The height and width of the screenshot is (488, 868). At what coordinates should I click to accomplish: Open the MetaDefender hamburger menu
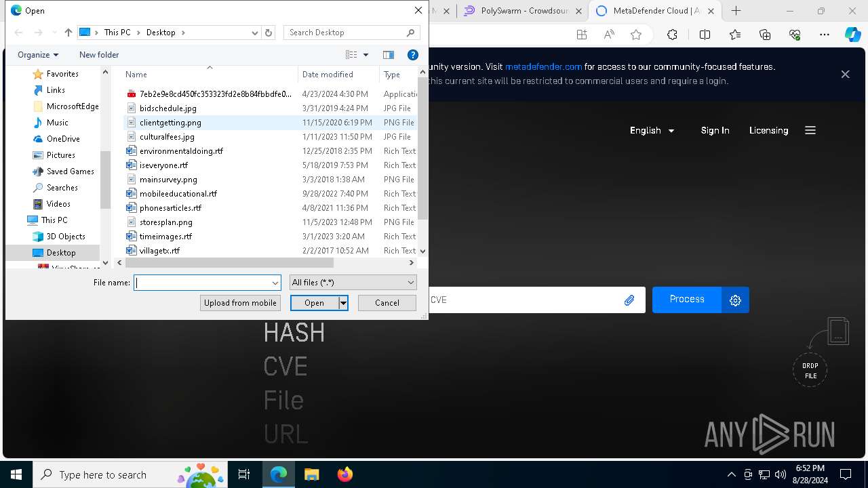pos(810,130)
